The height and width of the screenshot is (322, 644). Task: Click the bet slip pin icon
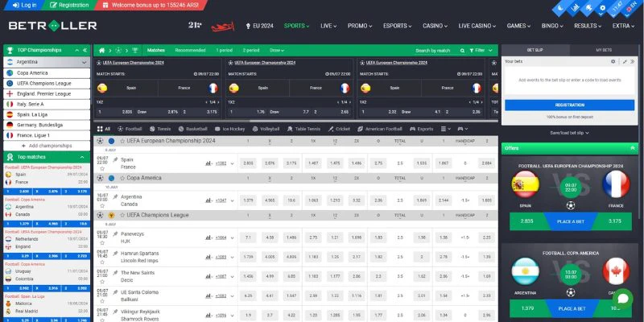tap(625, 62)
